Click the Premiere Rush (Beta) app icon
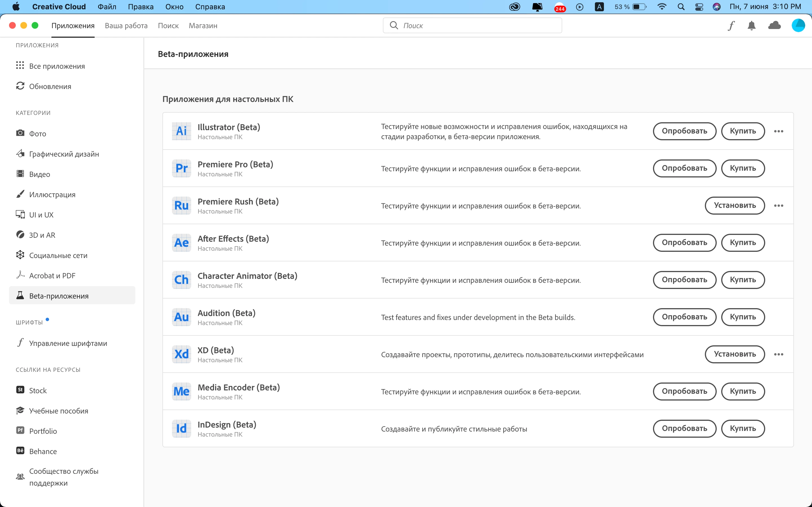The height and width of the screenshot is (507, 812). point(182,206)
